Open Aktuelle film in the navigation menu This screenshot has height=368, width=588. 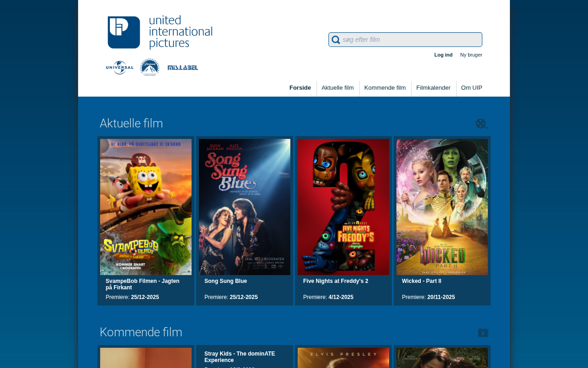338,88
